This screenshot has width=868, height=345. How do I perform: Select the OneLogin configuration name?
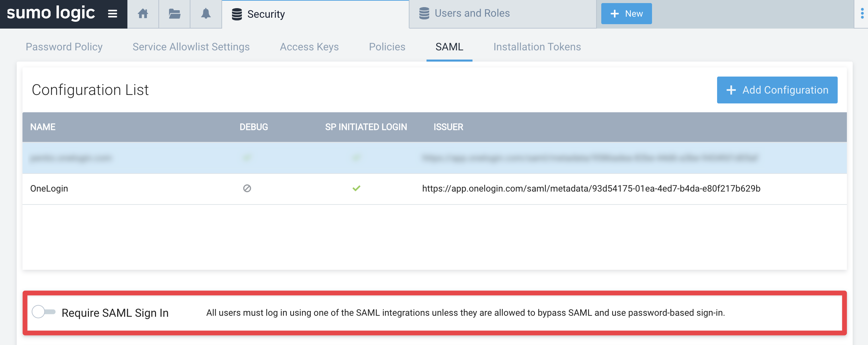click(x=49, y=188)
